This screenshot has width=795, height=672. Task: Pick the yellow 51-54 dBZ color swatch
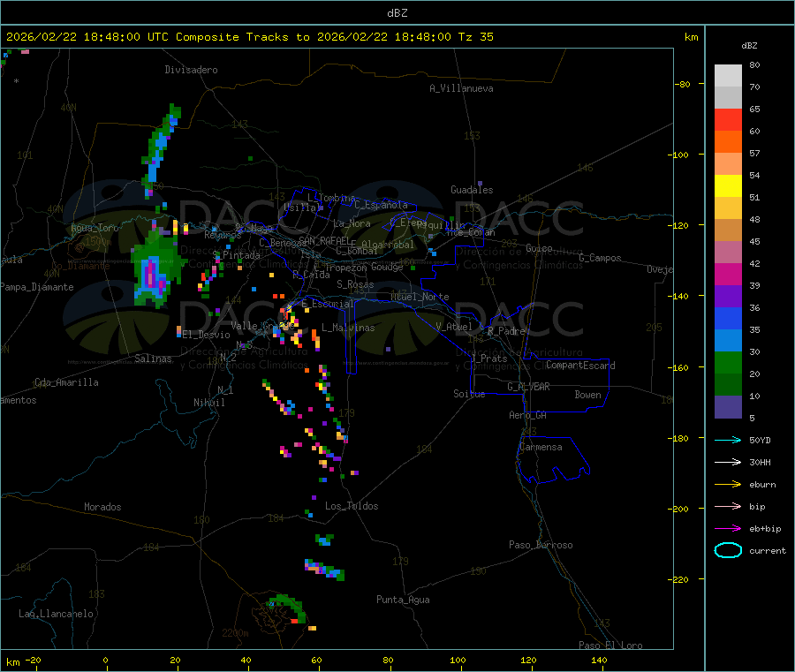click(728, 186)
